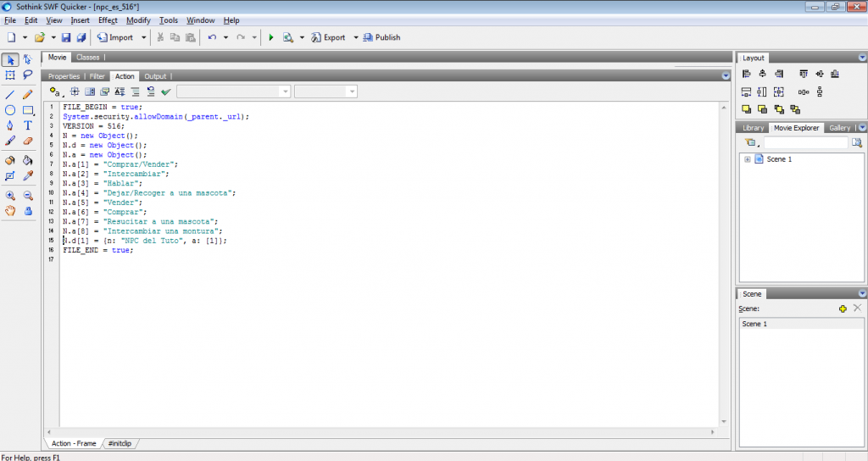Click Bring to Front layout icon
Image resolution: width=868 pixels, height=461 pixels.
pyautogui.click(x=746, y=109)
